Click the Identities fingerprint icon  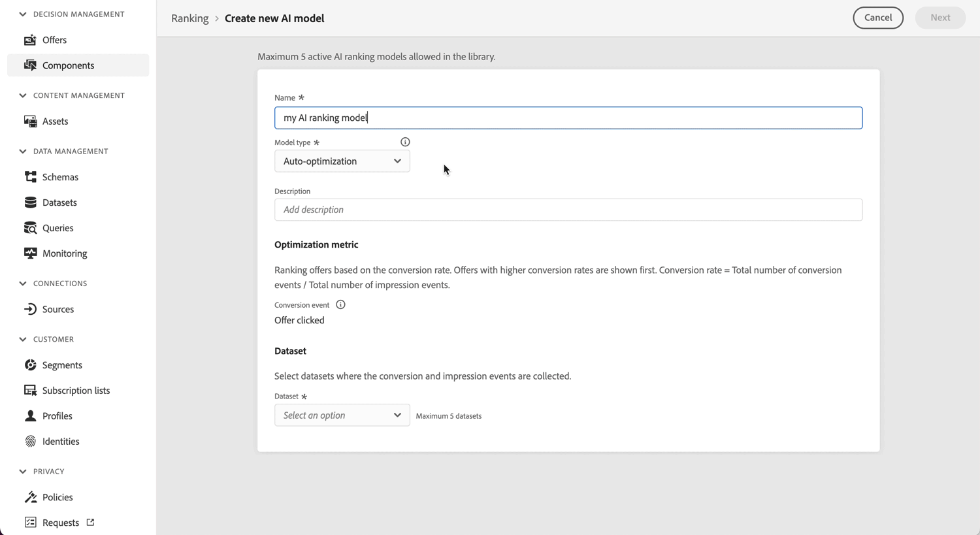30,442
